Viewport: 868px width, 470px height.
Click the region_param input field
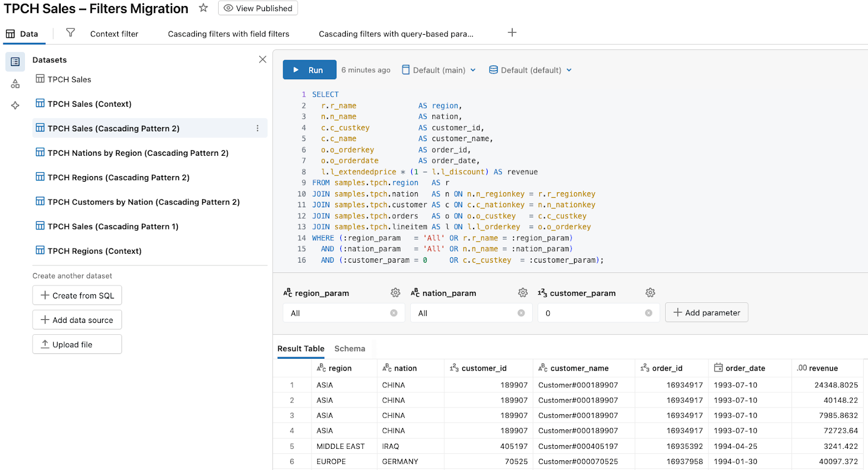[x=344, y=313]
